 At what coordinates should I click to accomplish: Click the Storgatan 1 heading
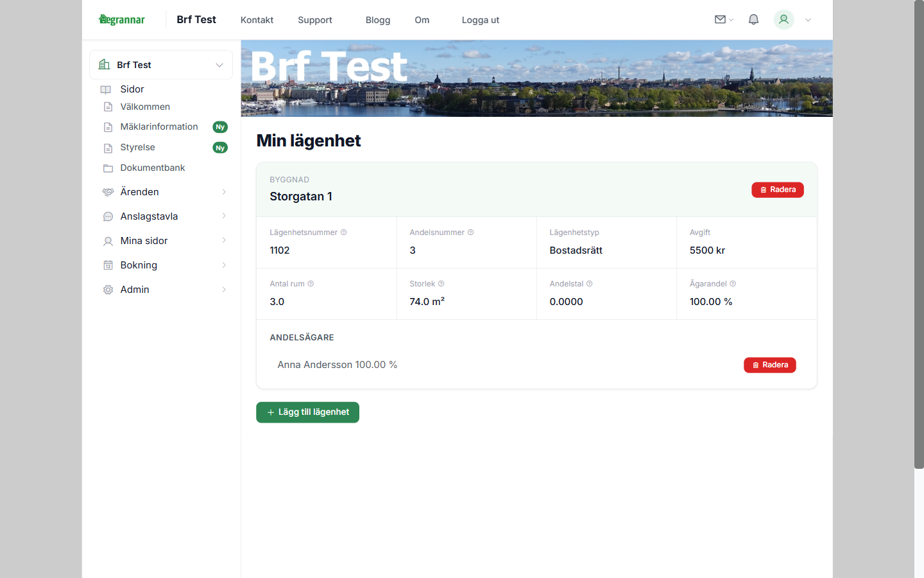click(301, 197)
